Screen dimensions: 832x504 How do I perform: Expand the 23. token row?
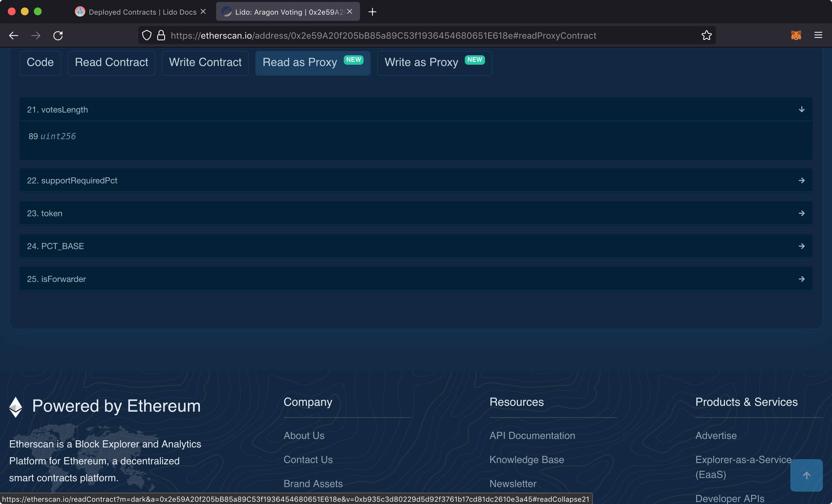coord(801,213)
